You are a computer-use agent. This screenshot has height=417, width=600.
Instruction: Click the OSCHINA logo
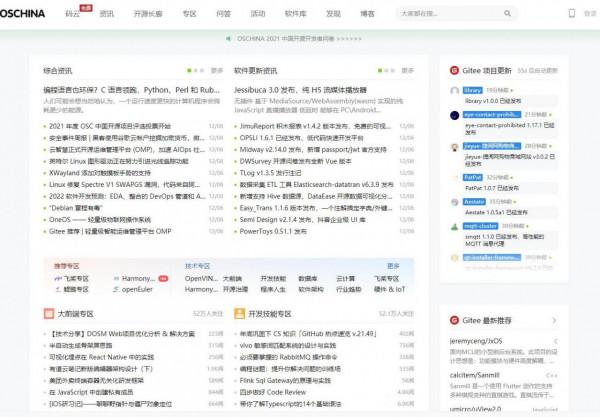click(x=22, y=13)
